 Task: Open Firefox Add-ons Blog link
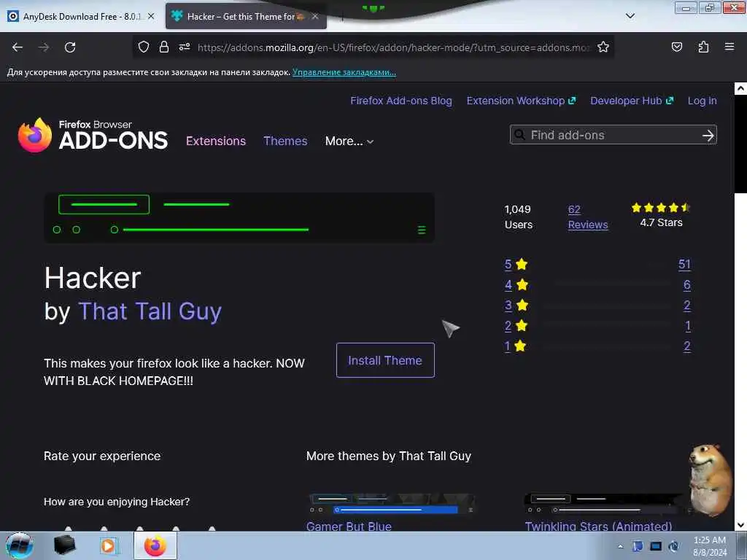click(401, 101)
